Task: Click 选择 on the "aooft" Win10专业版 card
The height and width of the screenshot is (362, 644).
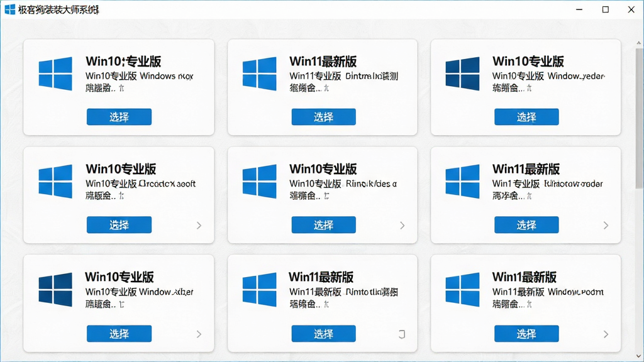Action: point(119,225)
